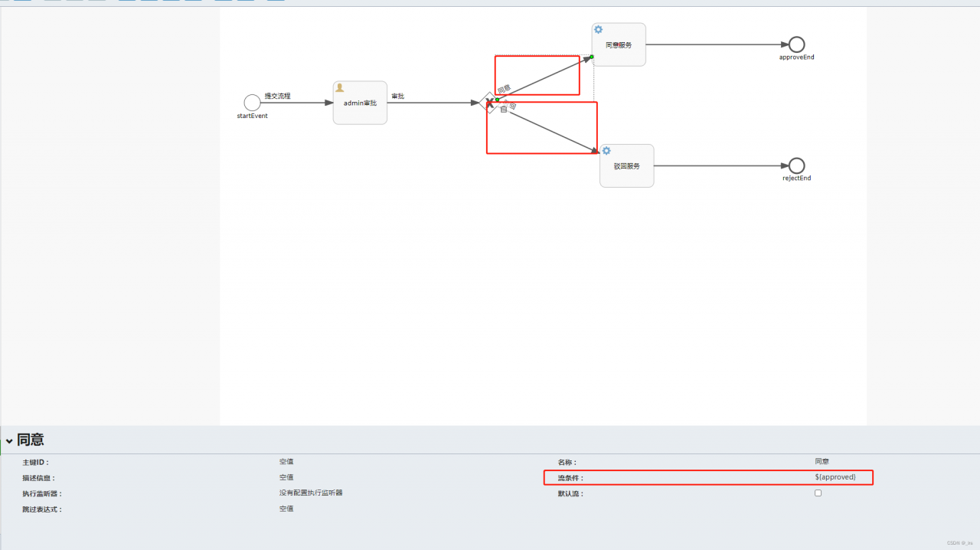Click the 提交流程 sequence flow label
The width and height of the screenshot is (980, 550).
(277, 96)
